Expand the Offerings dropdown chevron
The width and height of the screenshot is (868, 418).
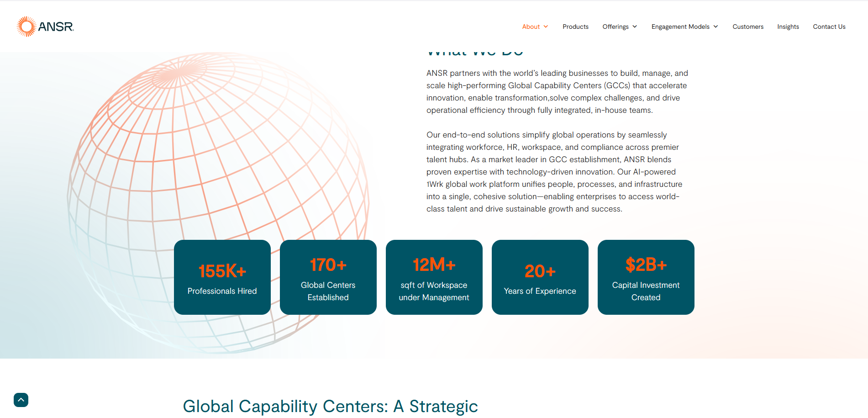635,26
